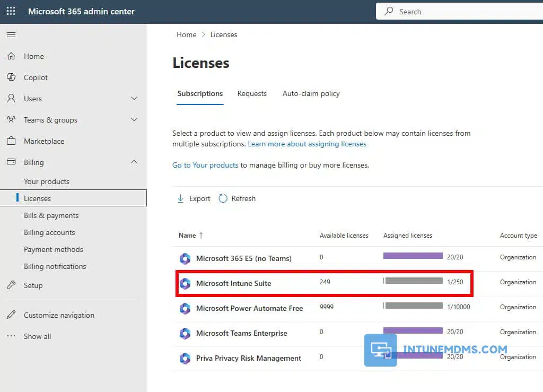The image size is (543, 392).
Task: Click the search magnifier icon
Action: tap(389, 11)
